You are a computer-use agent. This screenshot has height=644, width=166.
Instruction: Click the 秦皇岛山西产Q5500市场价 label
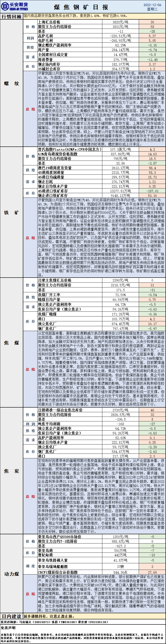[60, 537]
